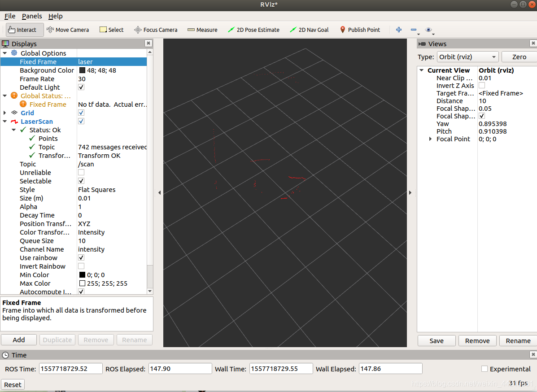The width and height of the screenshot is (537, 392).
Task: Click the blue minus remove-tool icon
Action: (414, 30)
